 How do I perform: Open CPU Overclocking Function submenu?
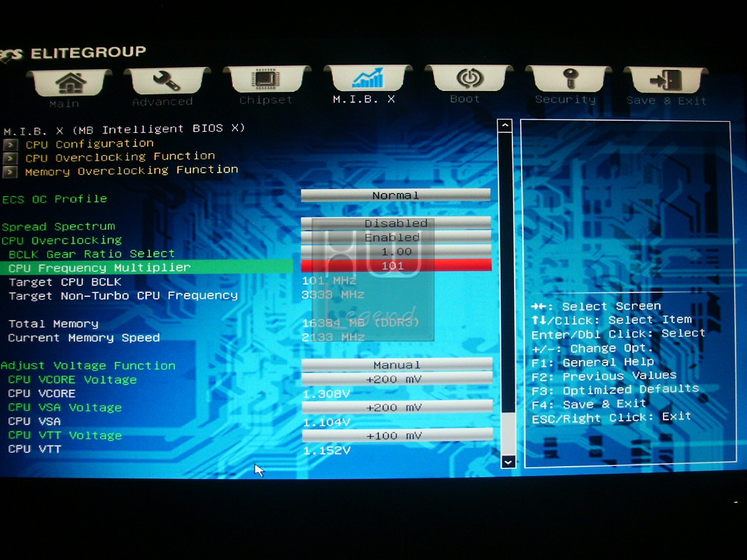pyautogui.click(x=120, y=157)
